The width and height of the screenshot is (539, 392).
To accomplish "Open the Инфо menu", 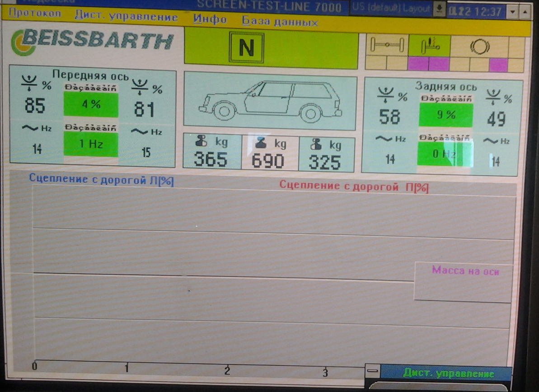I will pos(210,19).
